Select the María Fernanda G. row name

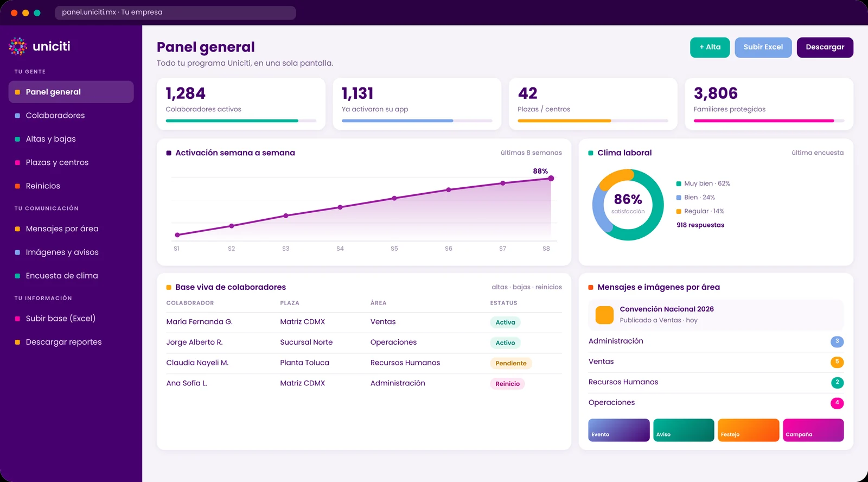click(199, 322)
